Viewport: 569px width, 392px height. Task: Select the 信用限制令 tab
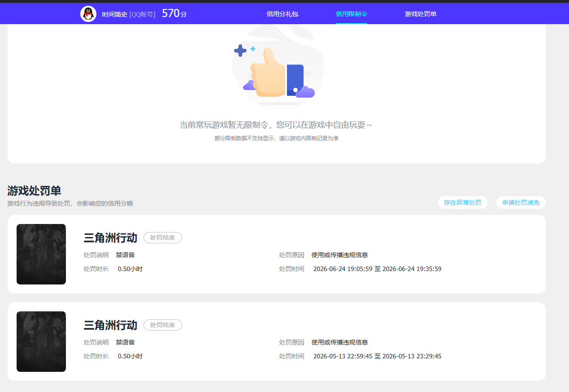coord(352,14)
